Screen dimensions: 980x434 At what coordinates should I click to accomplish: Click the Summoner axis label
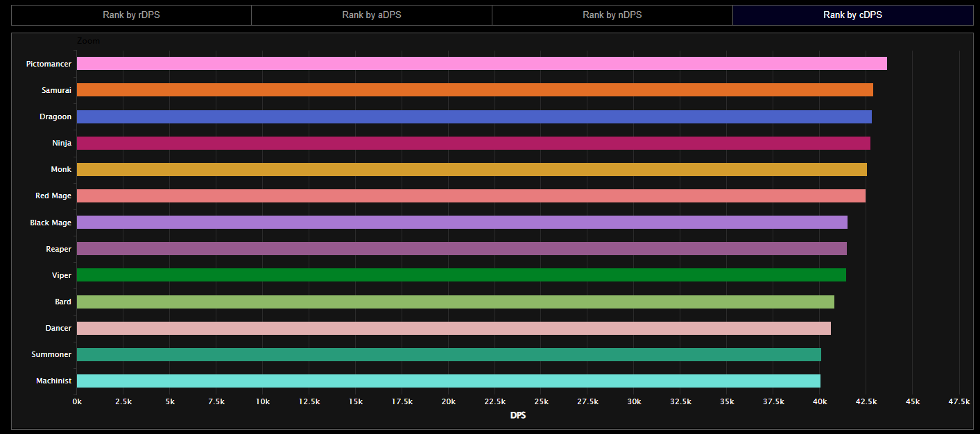tap(51, 354)
